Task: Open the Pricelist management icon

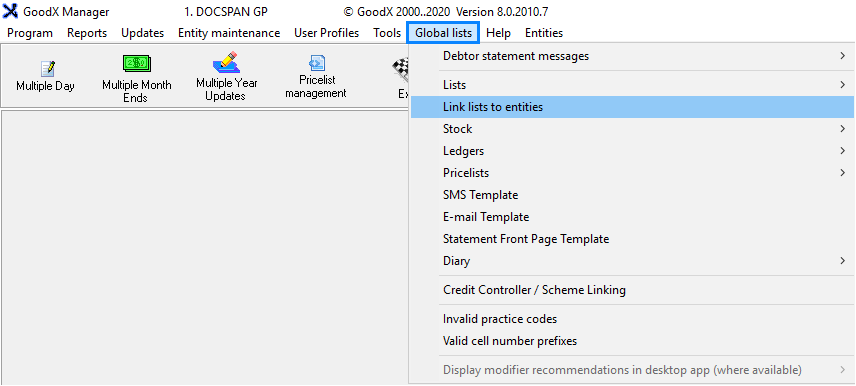Action: click(x=317, y=63)
